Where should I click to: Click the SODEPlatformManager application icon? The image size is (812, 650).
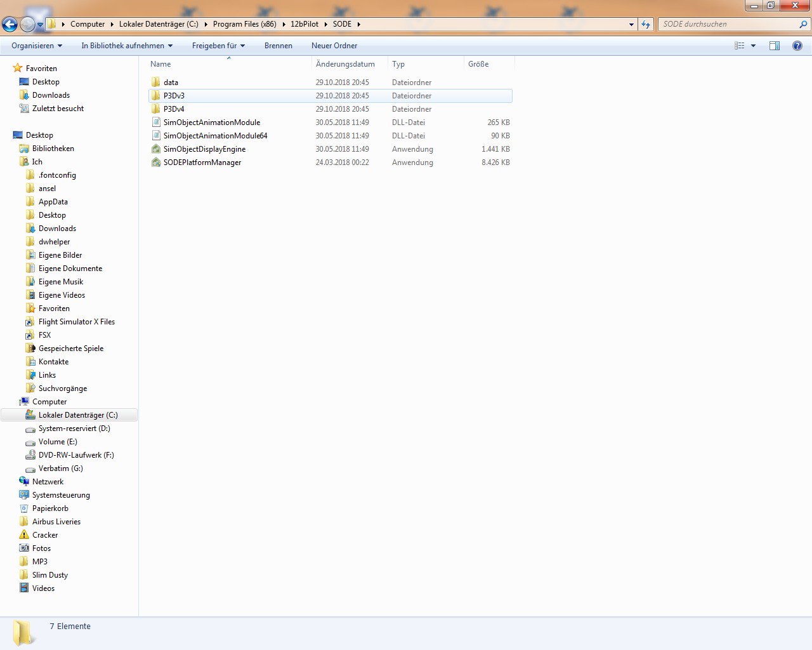[x=156, y=162]
